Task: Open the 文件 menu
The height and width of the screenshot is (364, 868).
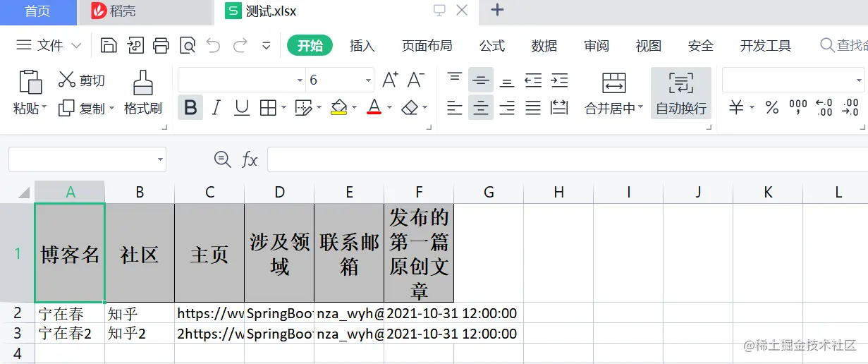Action: pyautogui.click(x=49, y=46)
